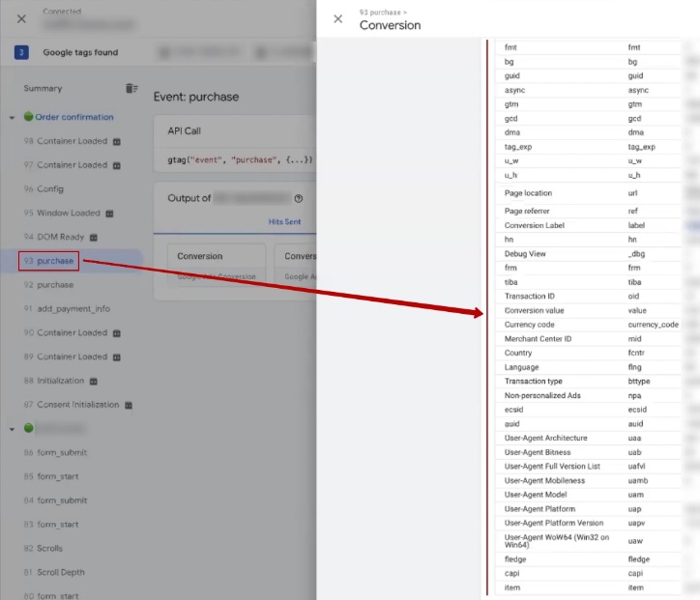This screenshot has width=700, height=600.
Task: Select the 82 Scrolls event
Action: coord(44,549)
